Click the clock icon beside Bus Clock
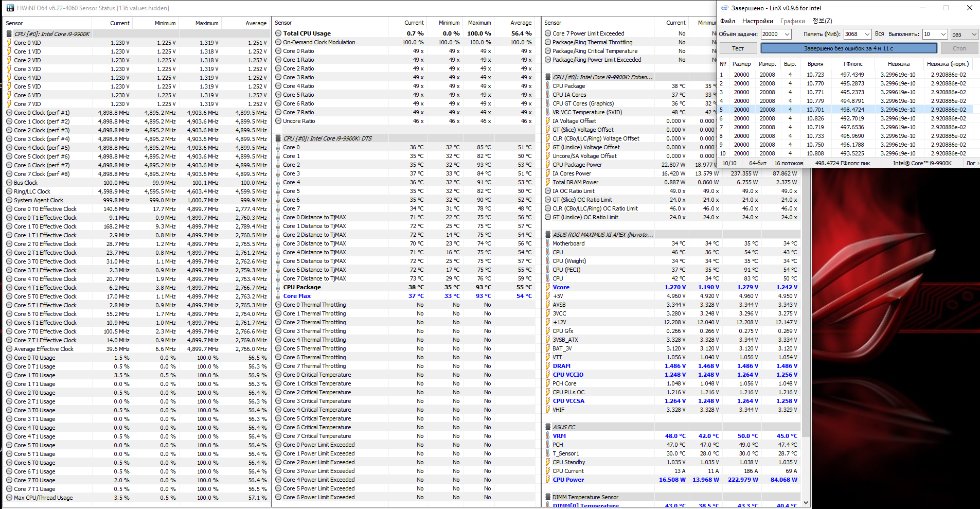Screen dimensions: 980x509 pyautogui.click(x=9, y=183)
